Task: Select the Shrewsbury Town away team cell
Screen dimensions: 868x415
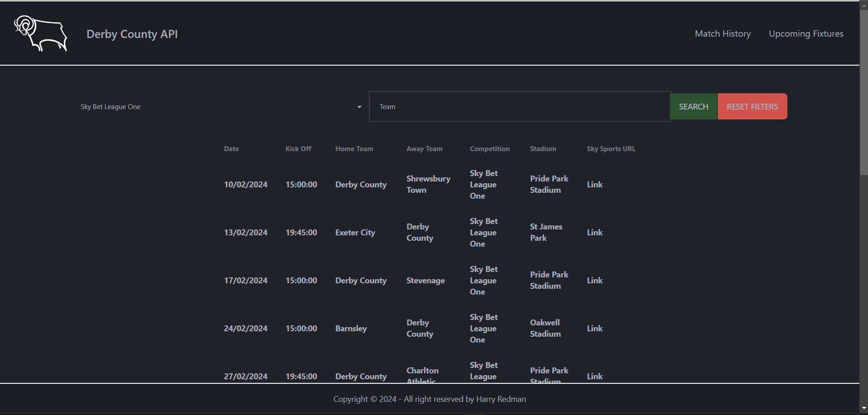Action: [x=429, y=184]
